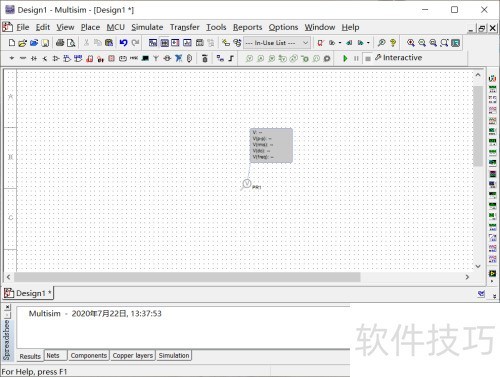Place an analog op-amp component
500x377 pixels.
coord(56,58)
